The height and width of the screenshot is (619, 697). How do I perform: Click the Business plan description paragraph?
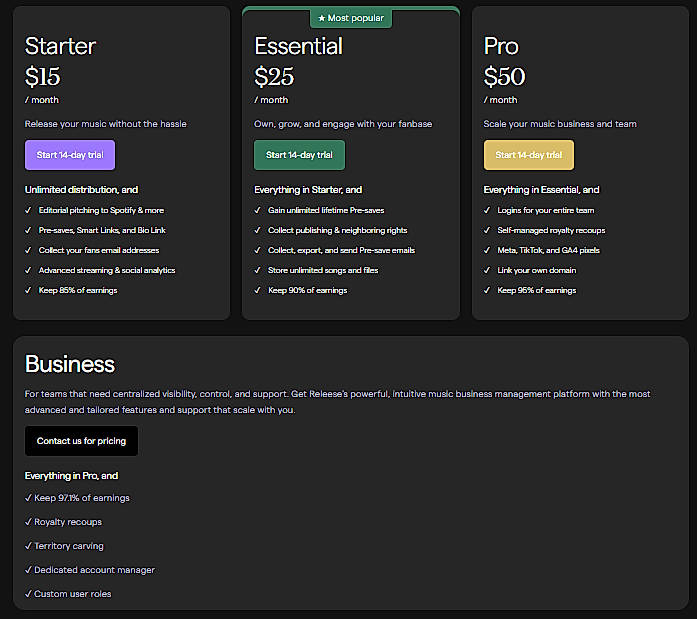tap(337, 402)
